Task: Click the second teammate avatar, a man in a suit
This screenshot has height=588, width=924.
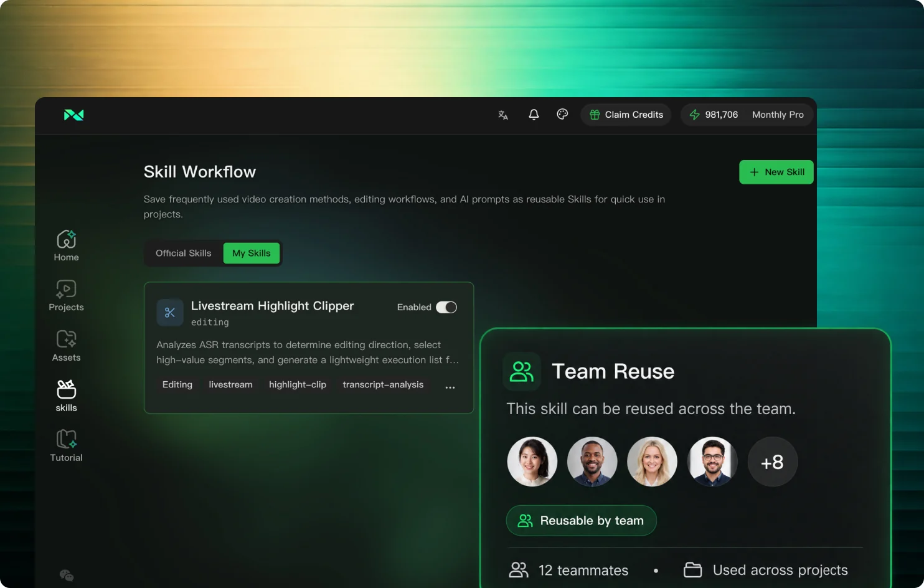Action: pyautogui.click(x=592, y=462)
